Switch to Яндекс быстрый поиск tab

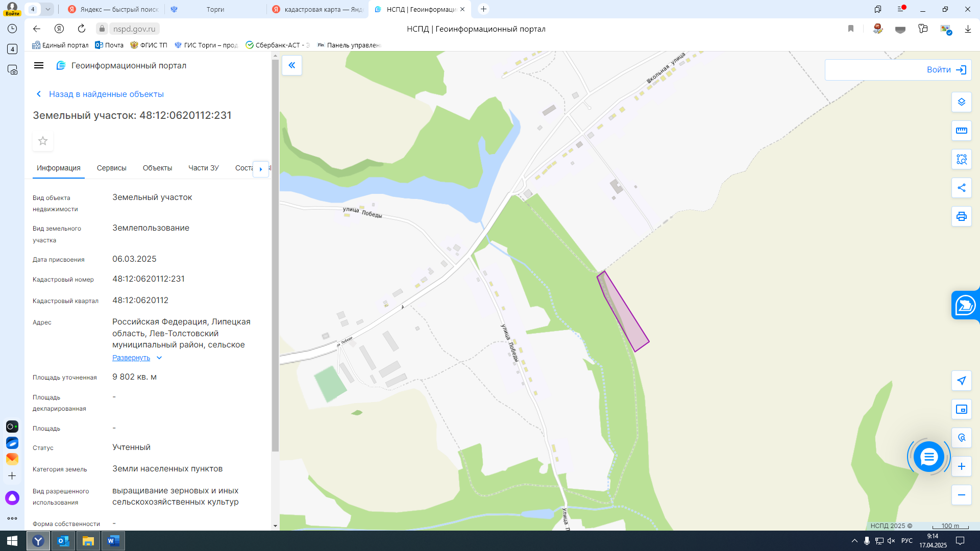pos(113,9)
